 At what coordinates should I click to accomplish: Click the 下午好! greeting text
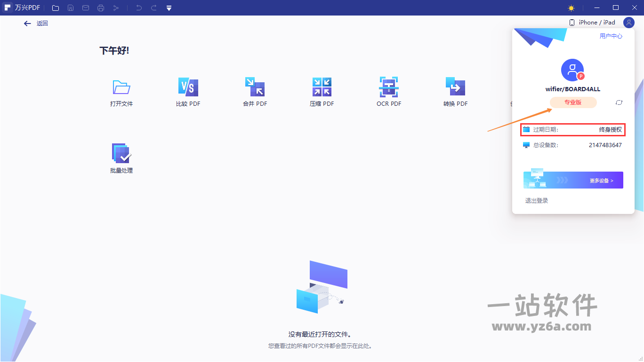point(114,51)
